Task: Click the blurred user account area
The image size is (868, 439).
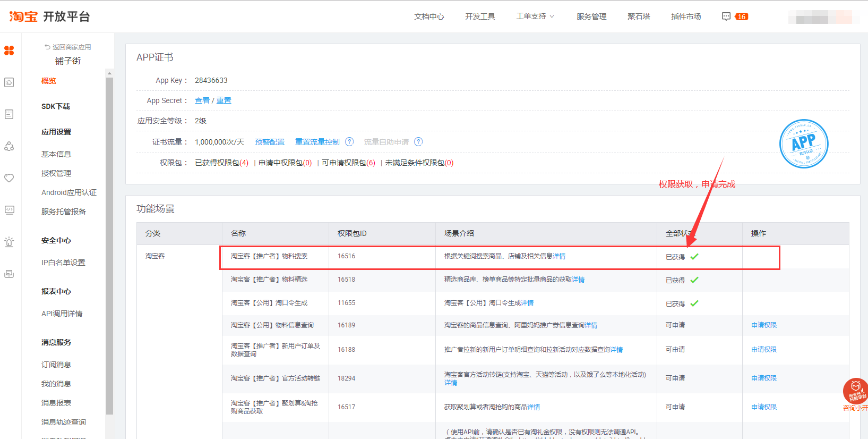Action: click(x=824, y=17)
